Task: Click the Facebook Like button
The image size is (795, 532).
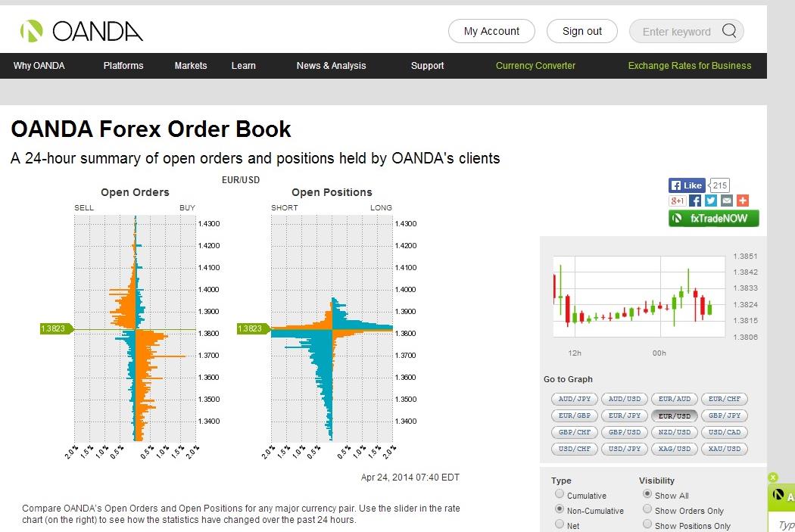Action: tap(687, 185)
